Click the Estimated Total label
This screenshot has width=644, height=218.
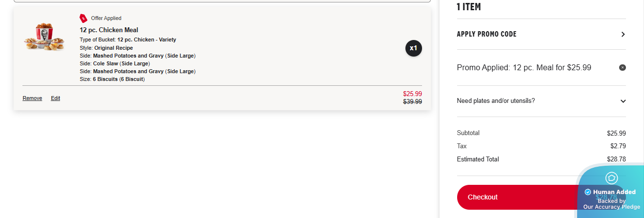coord(478,159)
